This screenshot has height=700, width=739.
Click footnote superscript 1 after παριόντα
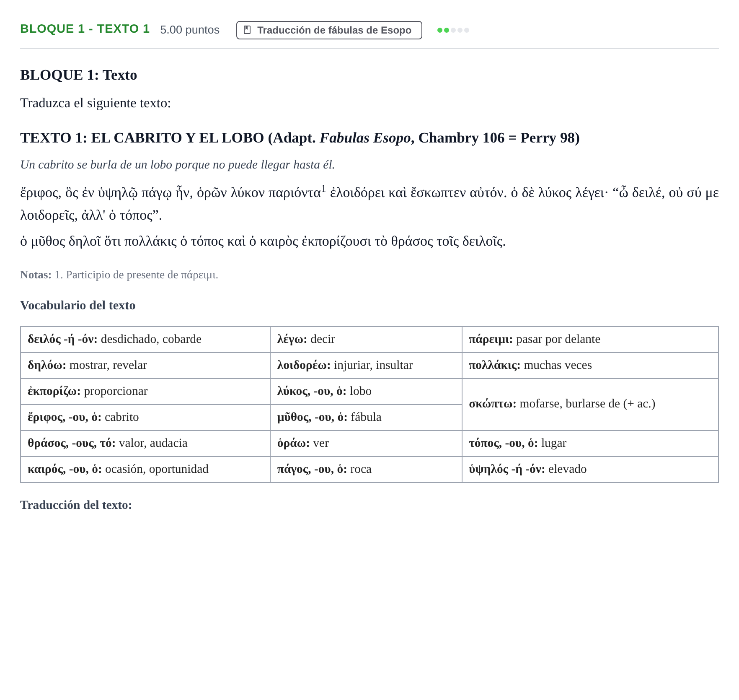323,189
